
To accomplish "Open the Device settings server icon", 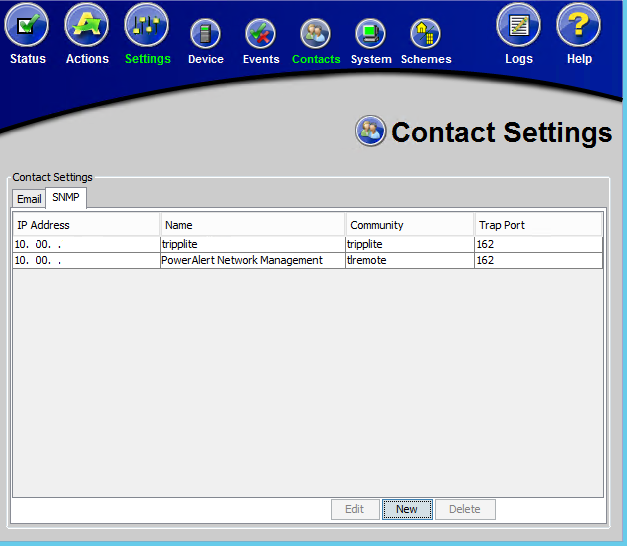I will tap(206, 34).
